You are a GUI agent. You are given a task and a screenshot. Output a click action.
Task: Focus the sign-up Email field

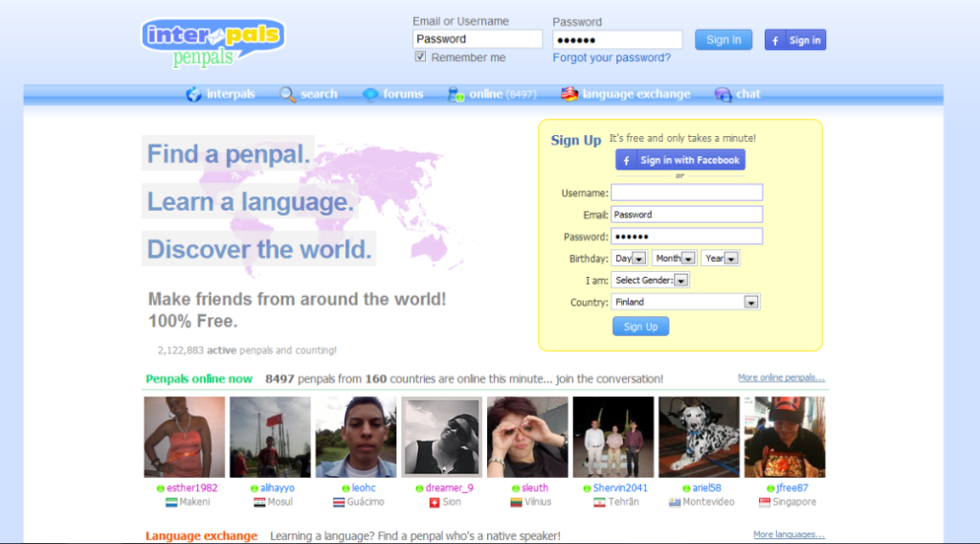point(687,215)
